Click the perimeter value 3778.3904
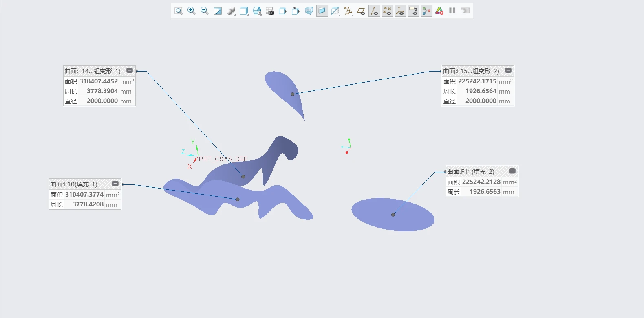This screenshot has width=644, height=318. click(x=102, y=91)
